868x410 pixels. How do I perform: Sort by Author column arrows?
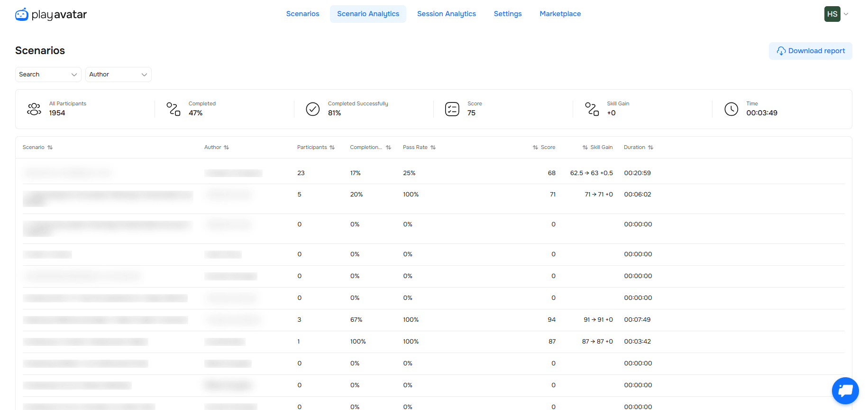[x=227, y=148]
